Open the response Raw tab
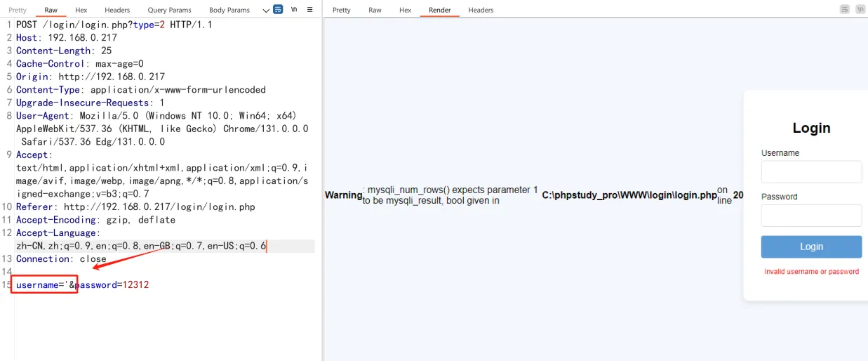868x361 pixels. pos(375,11)
